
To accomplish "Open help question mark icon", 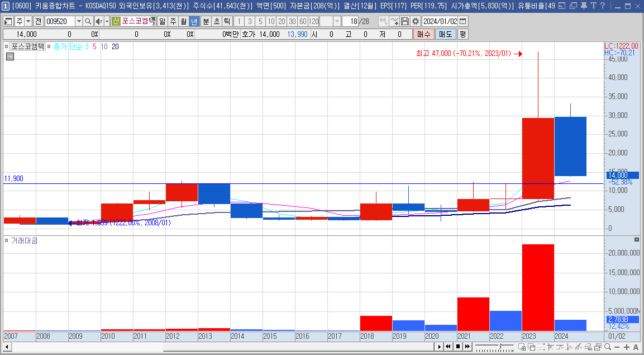I will [603, 6].
